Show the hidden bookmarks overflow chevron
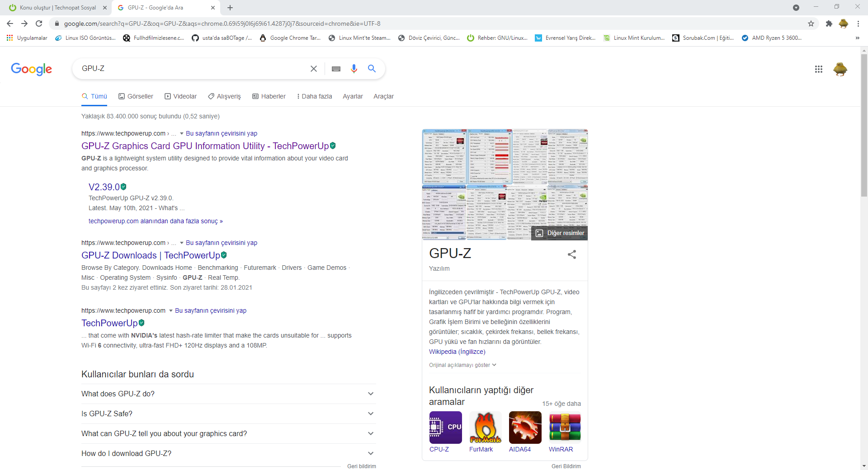This screenshot has height=470, width=868. [857, 38]
